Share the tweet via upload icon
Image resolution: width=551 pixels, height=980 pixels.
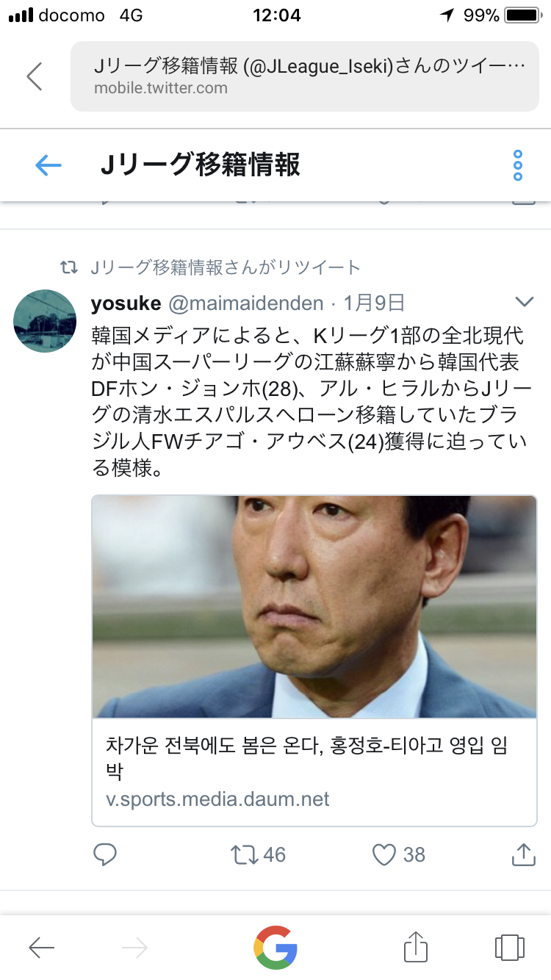[522, 854]
